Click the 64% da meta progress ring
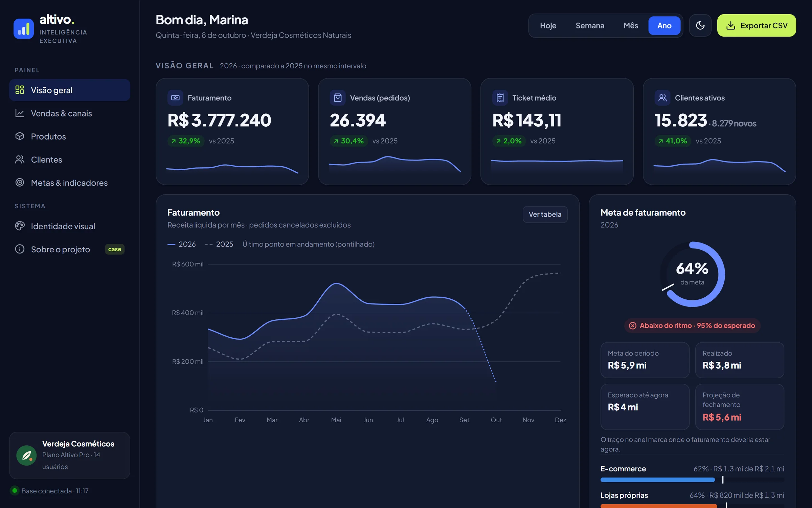 (692, 274)
